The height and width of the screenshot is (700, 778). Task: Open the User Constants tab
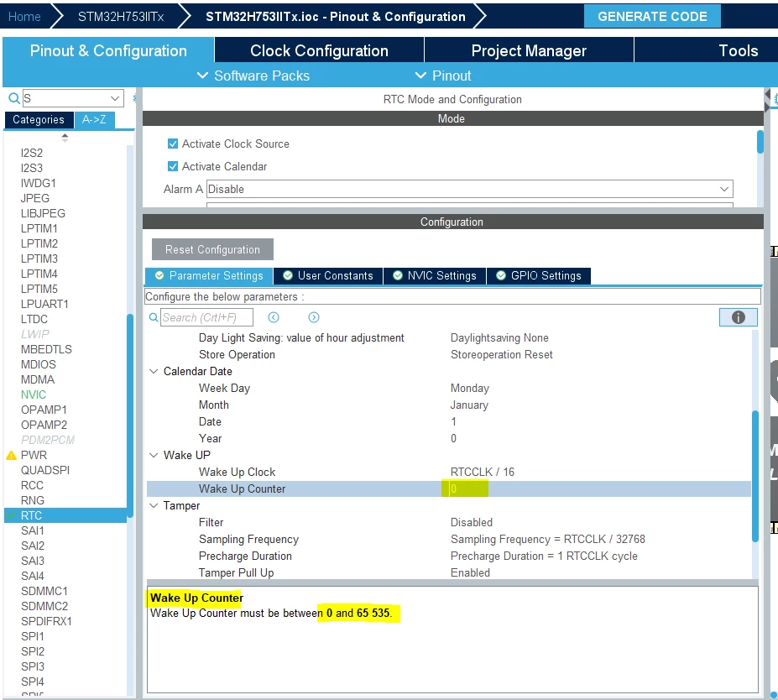coord(328,276)
